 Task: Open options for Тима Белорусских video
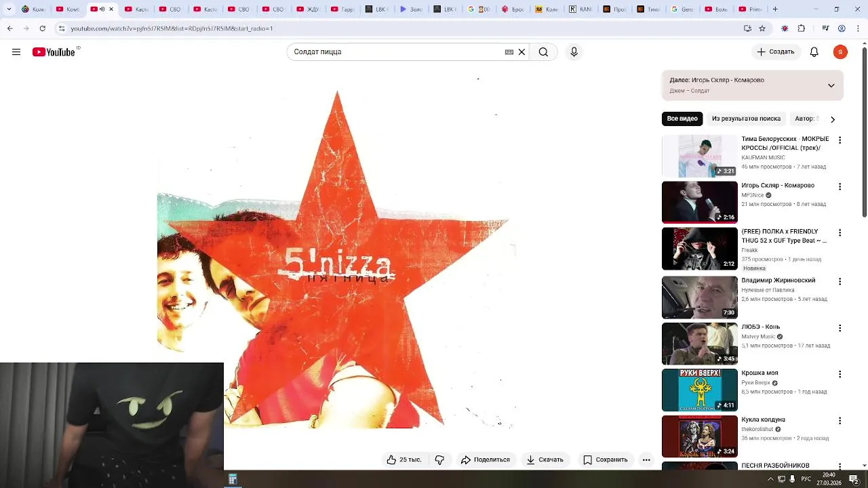pyautogui.click(x=840, y=140)
